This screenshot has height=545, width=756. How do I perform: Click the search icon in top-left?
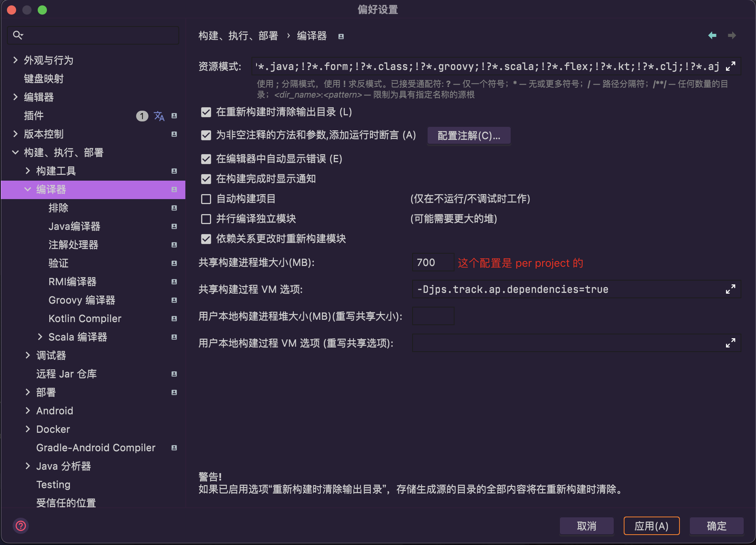(17, 35)
